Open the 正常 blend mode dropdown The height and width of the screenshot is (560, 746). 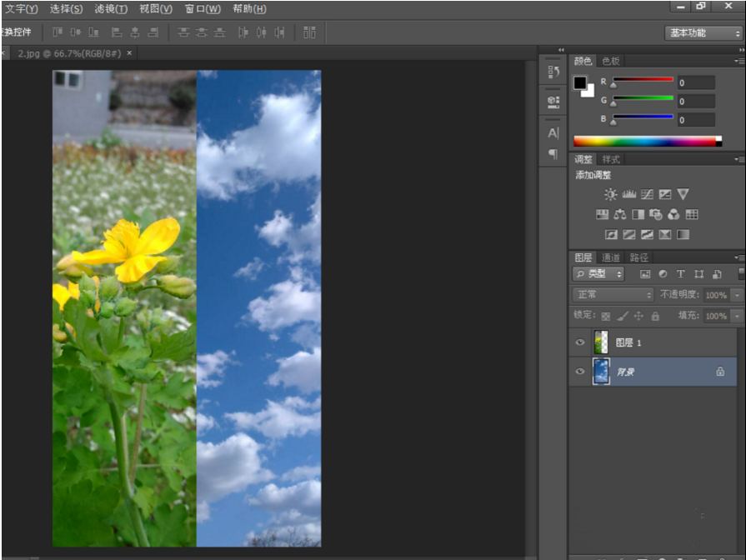(x=613, y=295)
